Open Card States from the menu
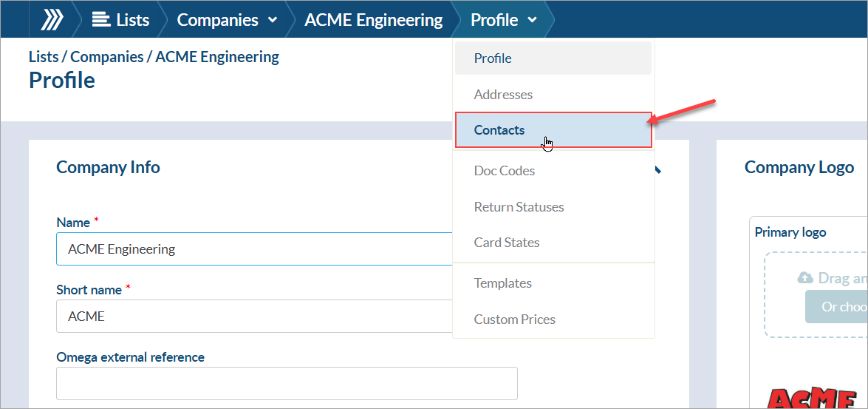Screen dimensions: 868x409 [x=507, y=243]
